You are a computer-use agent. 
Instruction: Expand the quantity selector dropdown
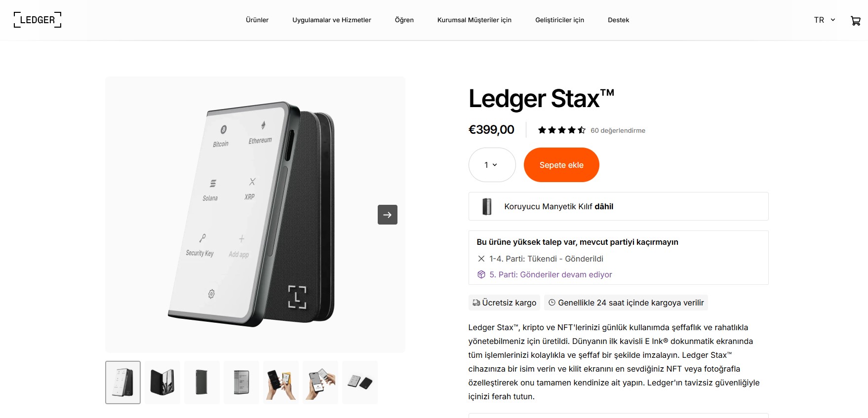coord(492,165)
